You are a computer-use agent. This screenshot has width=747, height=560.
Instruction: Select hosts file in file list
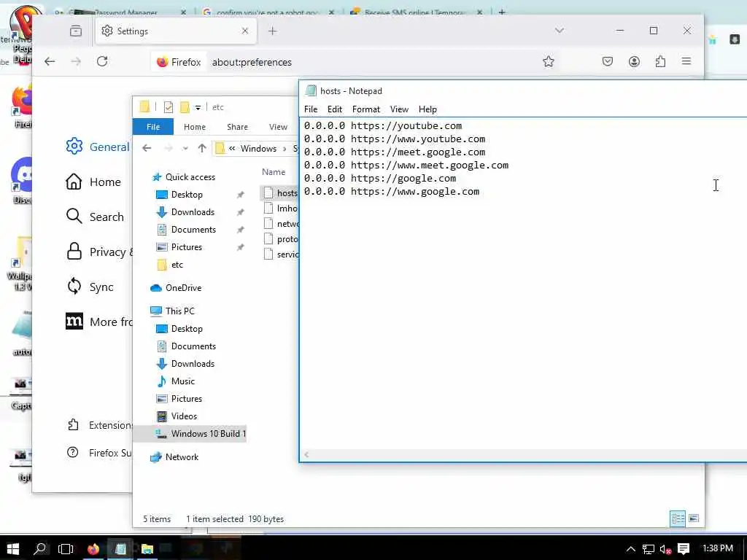coord(281,192)
